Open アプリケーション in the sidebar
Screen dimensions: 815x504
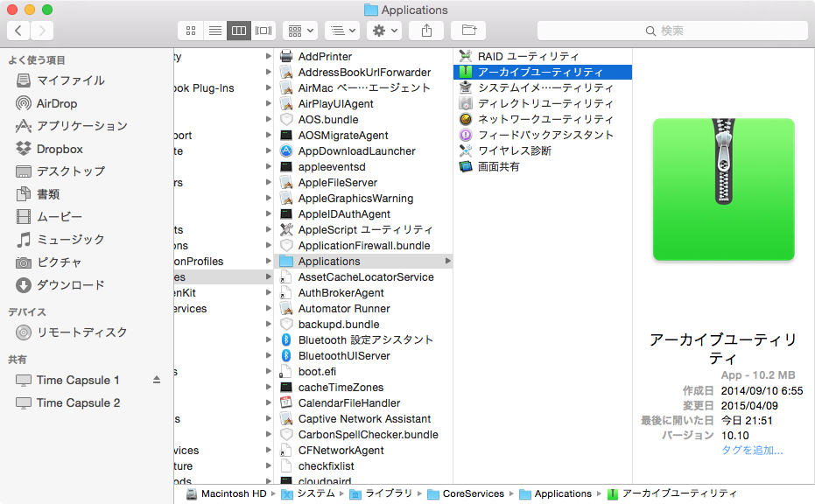[72, 126]
